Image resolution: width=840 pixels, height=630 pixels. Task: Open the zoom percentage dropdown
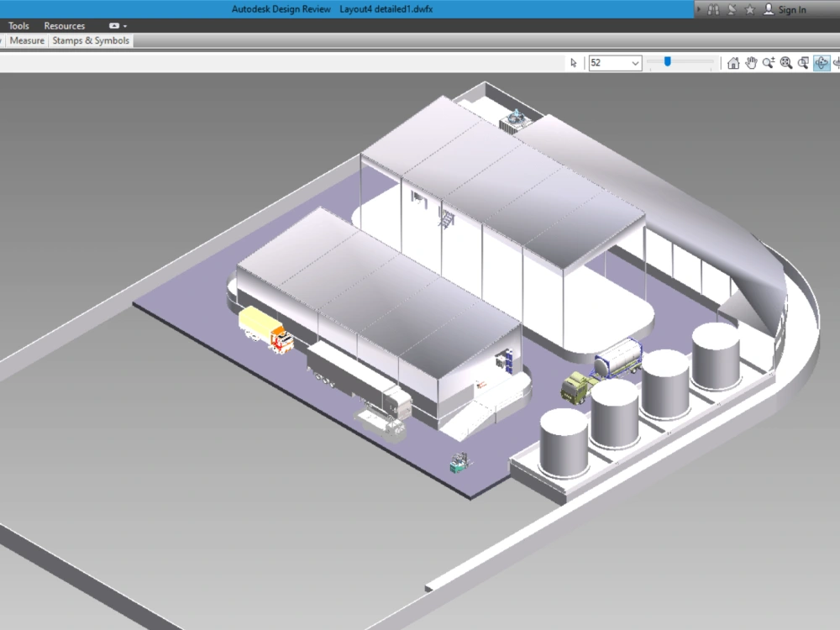click(635, 62)
